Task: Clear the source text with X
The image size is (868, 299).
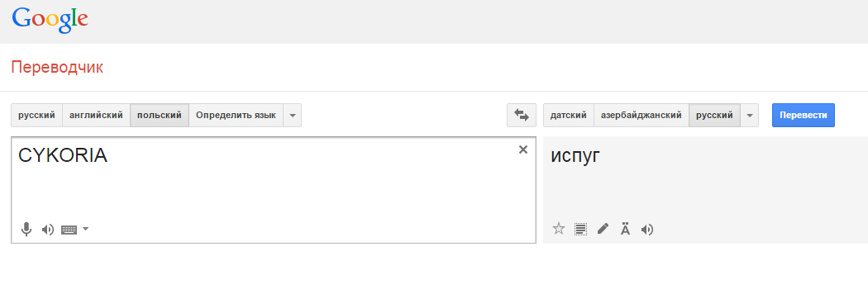Action: [523, 149]
